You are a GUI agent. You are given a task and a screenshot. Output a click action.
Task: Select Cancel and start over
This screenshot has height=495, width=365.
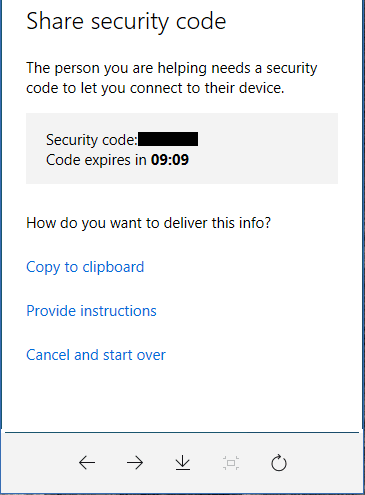(x=96, y=355)
